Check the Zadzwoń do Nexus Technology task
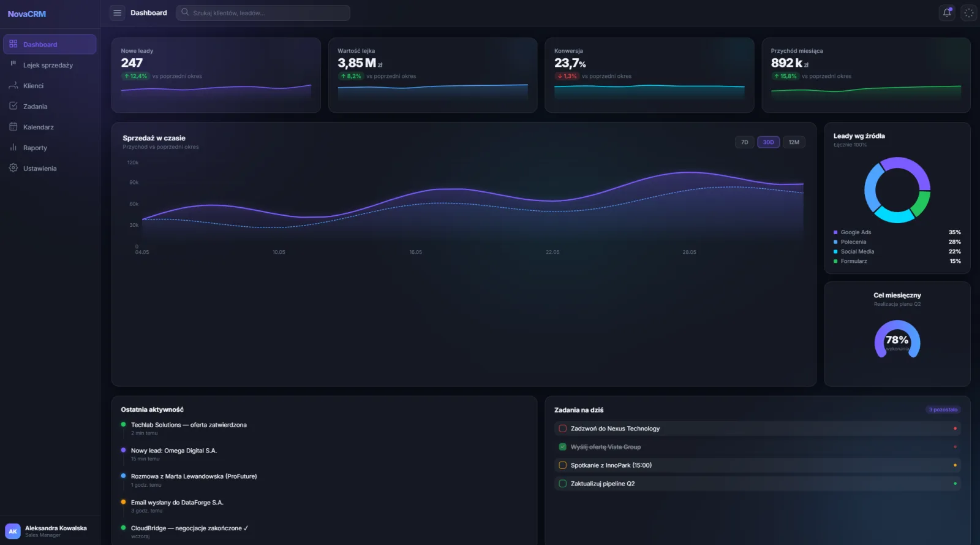 pyautogui.click(x=562, y=429)
